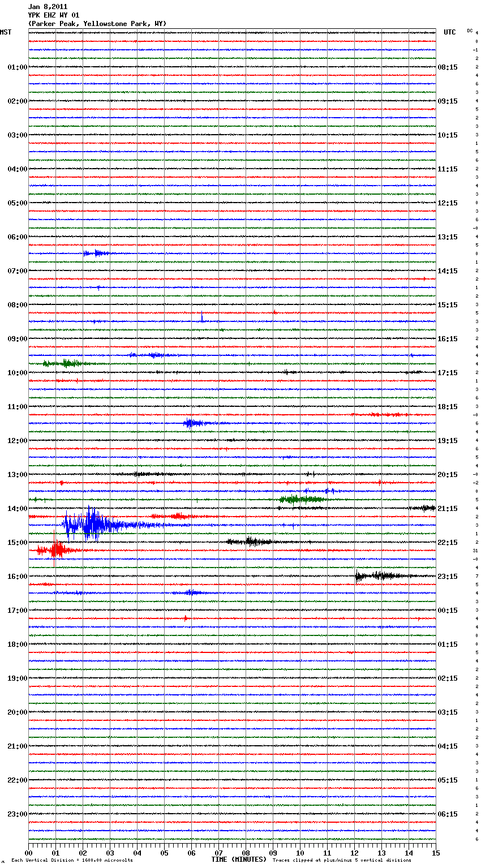Click the 13:15 UTC time label
The image size is (481, 868).
click(x=448, y=237)
